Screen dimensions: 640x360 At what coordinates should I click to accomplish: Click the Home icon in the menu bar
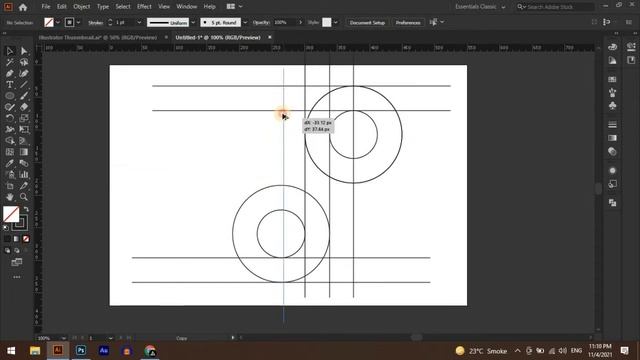[23, 7]
